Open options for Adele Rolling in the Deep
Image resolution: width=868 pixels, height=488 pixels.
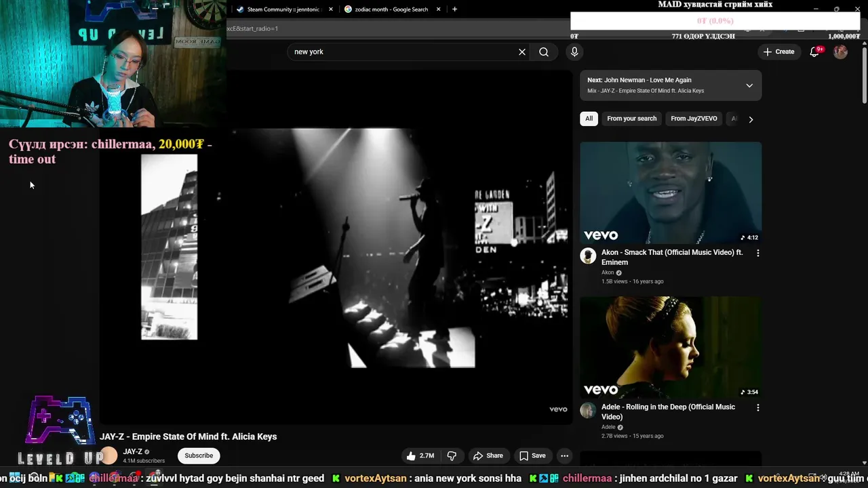pos(757,407)
